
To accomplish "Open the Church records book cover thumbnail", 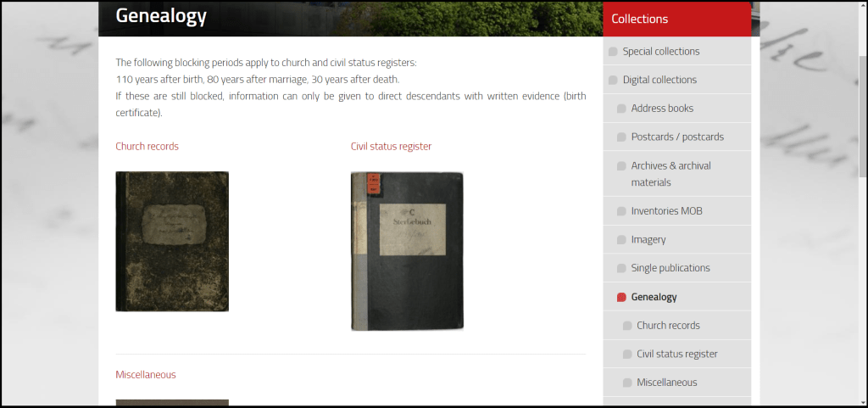I will click(172, 242).
